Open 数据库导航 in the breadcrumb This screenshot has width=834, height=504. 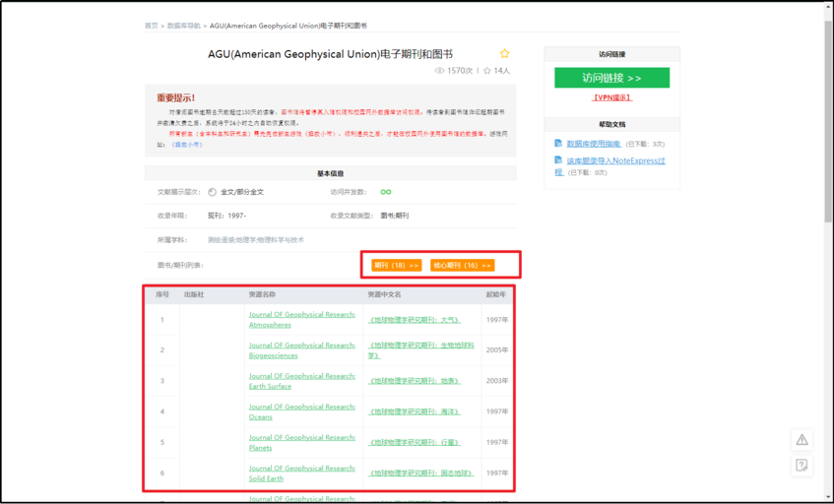pos(183,26)
